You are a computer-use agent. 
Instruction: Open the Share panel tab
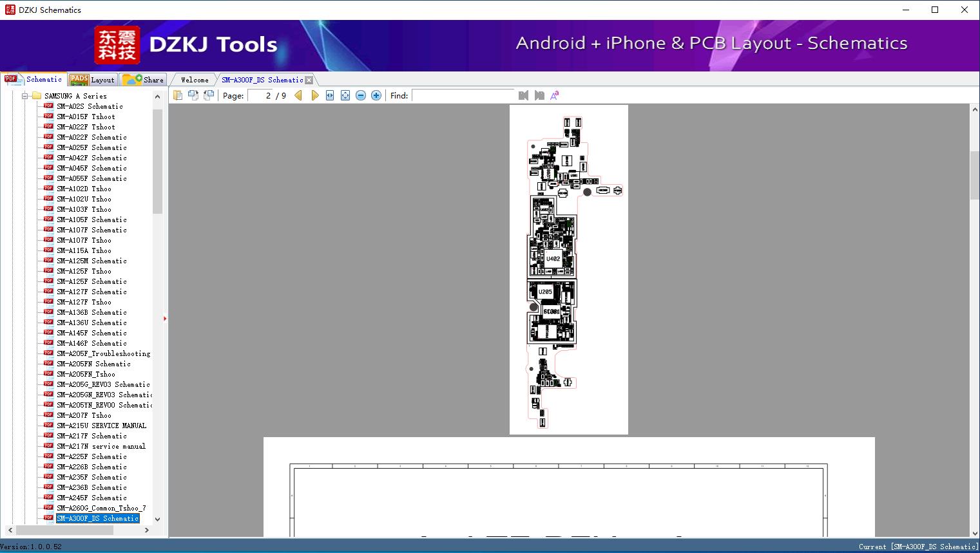pyautogui.click(x=143, y=80)
